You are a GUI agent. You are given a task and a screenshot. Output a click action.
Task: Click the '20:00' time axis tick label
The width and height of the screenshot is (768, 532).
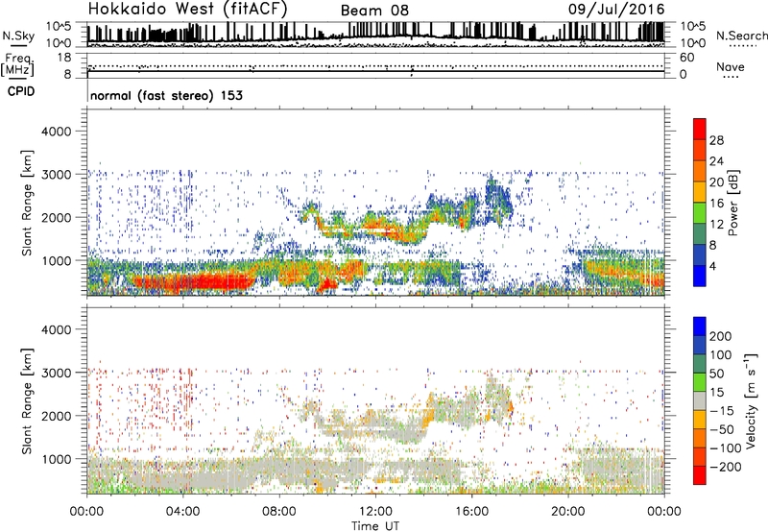tap(567, 512)
